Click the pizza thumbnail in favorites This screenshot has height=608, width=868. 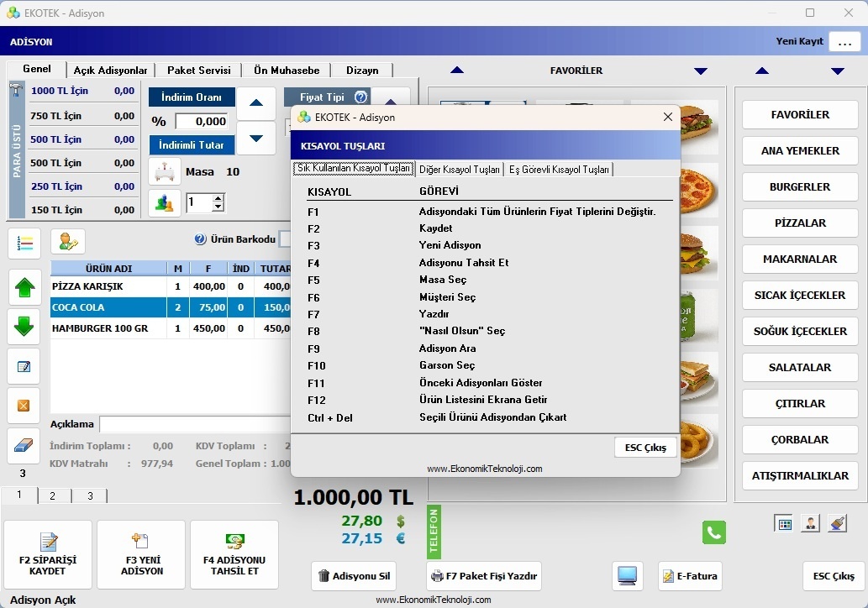(x=697, y=191)
